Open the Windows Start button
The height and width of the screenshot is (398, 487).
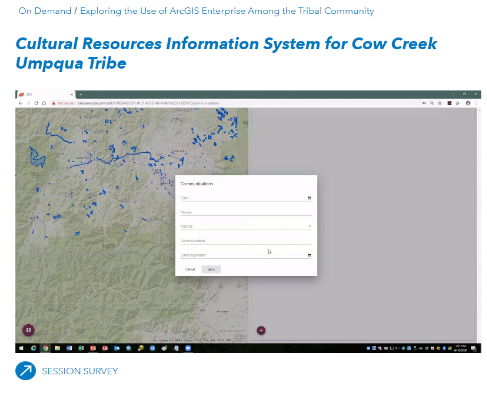(21, 348)
